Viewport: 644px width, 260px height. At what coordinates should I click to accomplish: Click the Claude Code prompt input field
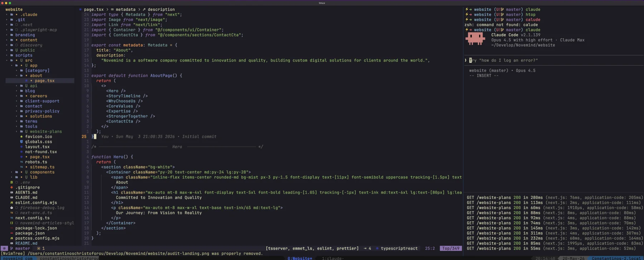coord(553,60)
